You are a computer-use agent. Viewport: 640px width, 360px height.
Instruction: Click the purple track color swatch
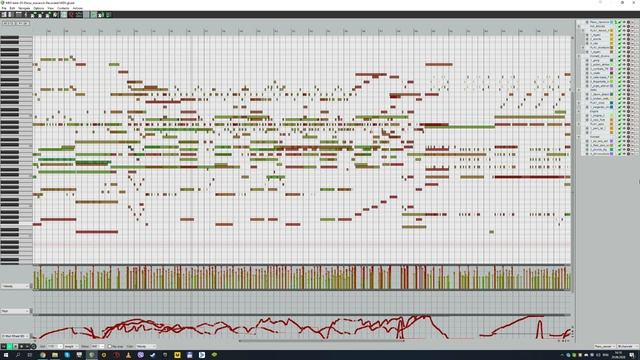611,141
